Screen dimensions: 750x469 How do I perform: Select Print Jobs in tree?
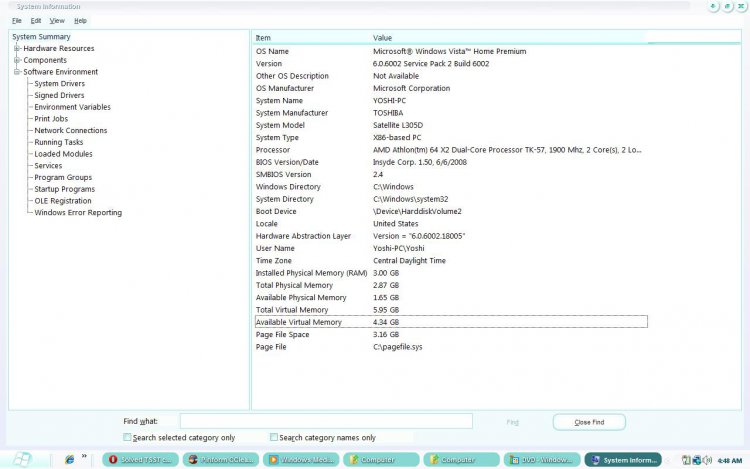(x=51, y=119)
